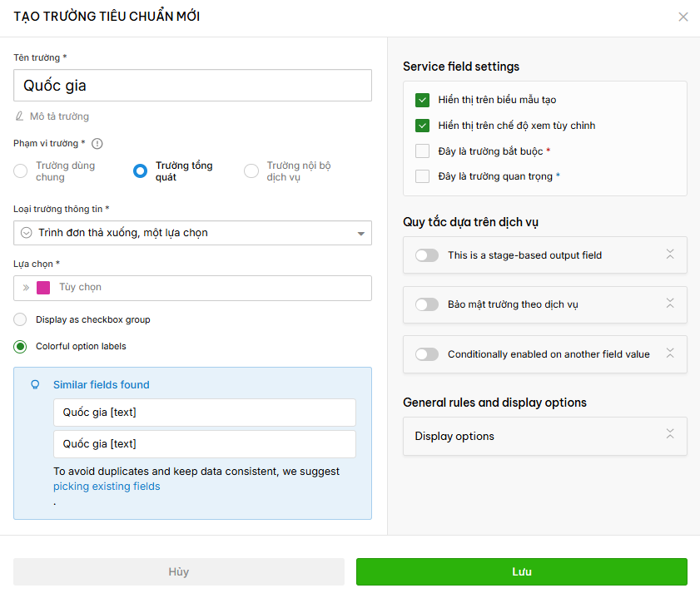
Task: Enable the stage-based output field toggle
Action: click(x=427, y=255)
